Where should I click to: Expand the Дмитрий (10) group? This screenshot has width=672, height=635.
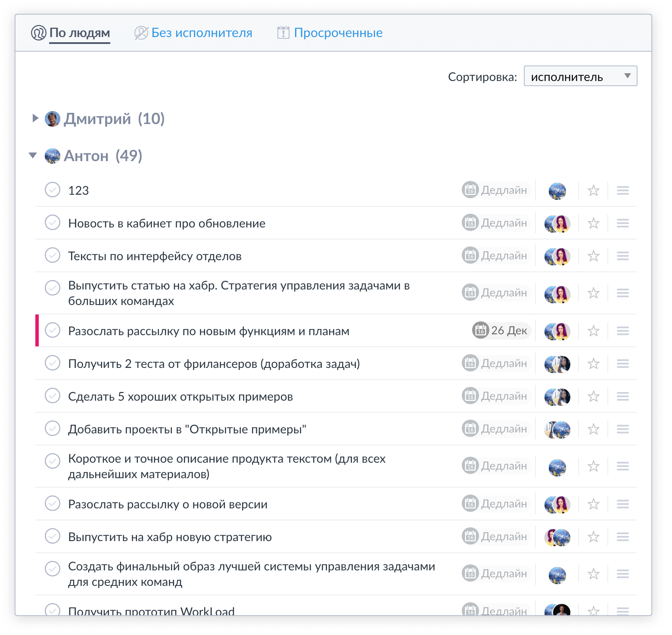tap(35, 118)
